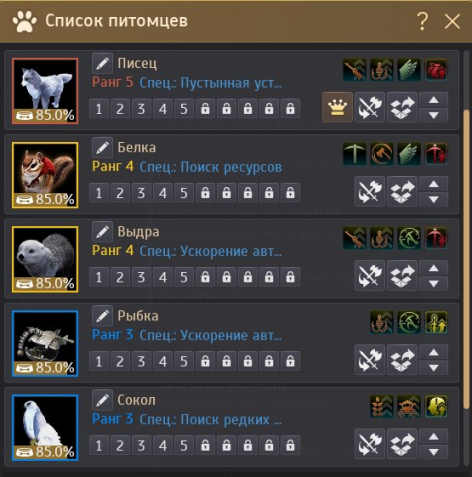Open exchange (crossed axes) for Белка
Image resolution: width=472 pixels, height=477 pixels.
click(x=370, y=192)
